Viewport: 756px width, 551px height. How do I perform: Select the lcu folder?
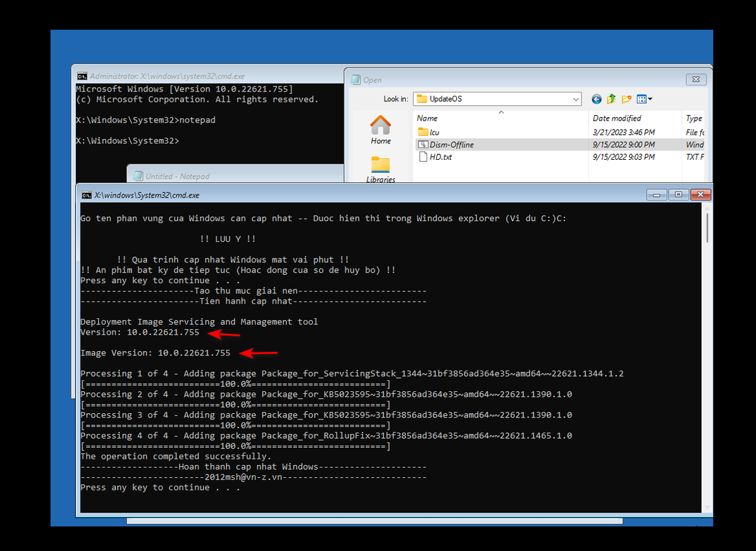pyautogui.click(x=429, y=132)
